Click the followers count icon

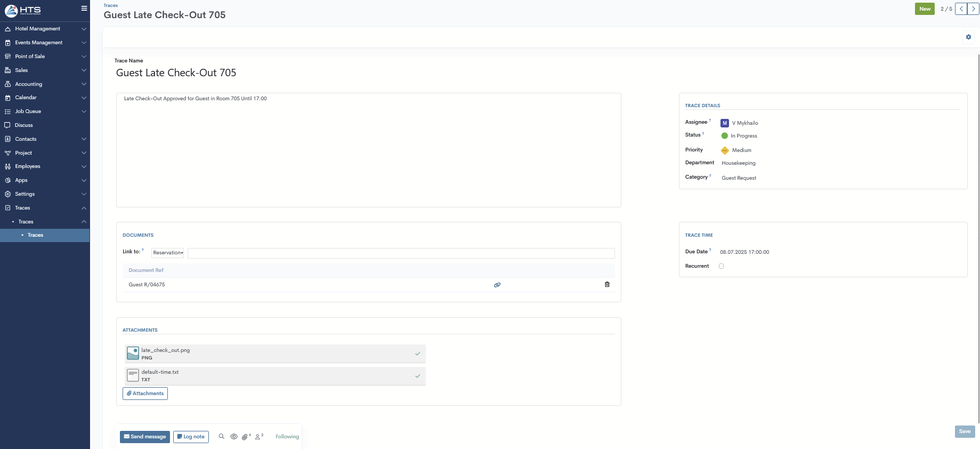coord(259,437)
